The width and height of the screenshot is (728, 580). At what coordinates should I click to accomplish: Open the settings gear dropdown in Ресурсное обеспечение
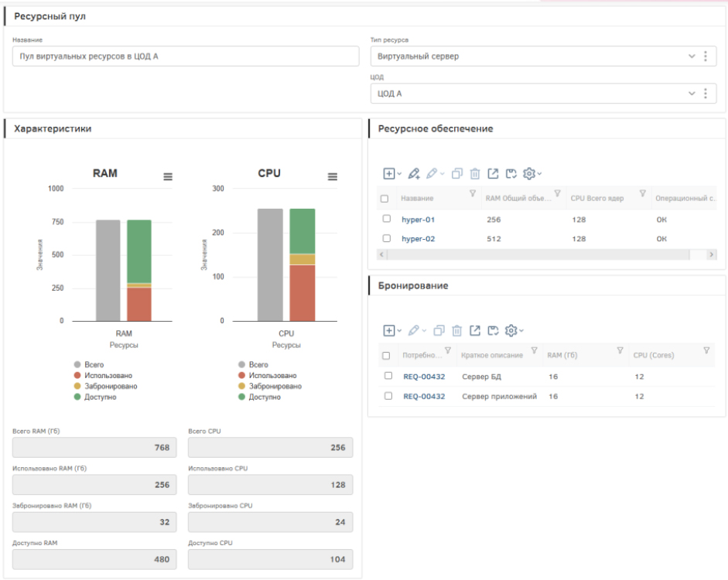pyautogui.click(x=532, y=174)
